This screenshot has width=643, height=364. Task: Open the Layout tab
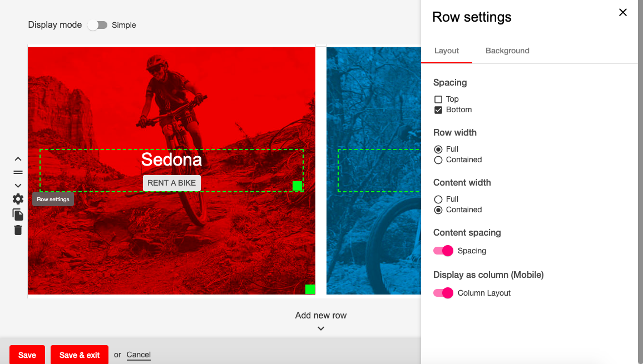(447, 51)
